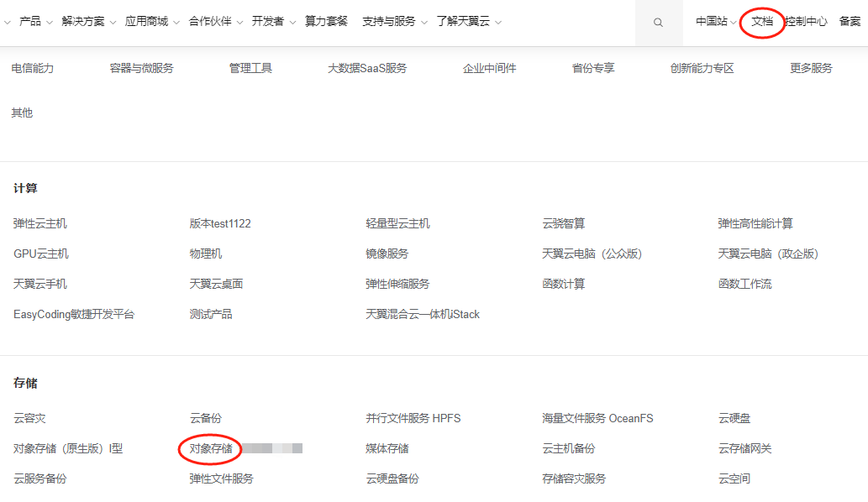Image resolution: width=868 pixels, height=502 pixels.
Task: Open 云骁智算 link
Action: coord(564,223)
